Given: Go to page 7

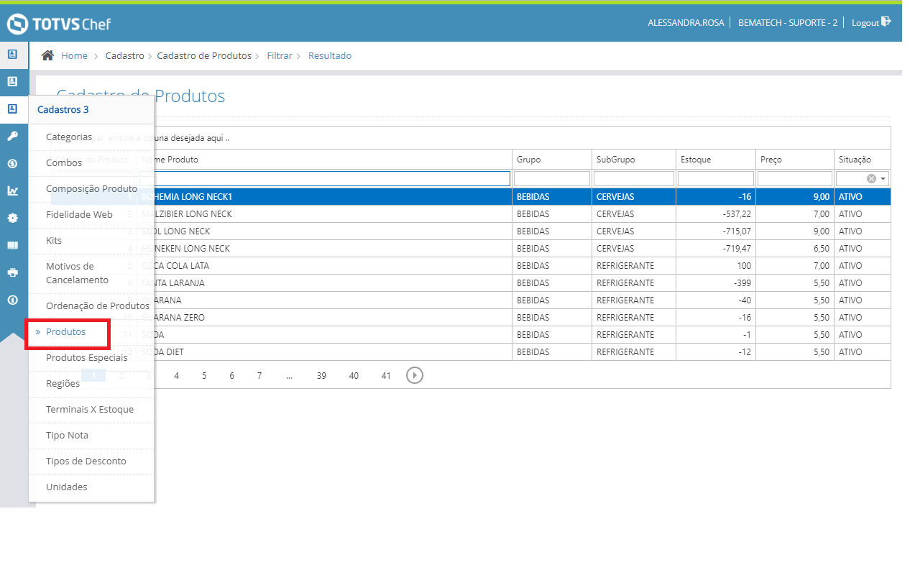Looking at the screenshot, I should [259, 375].
